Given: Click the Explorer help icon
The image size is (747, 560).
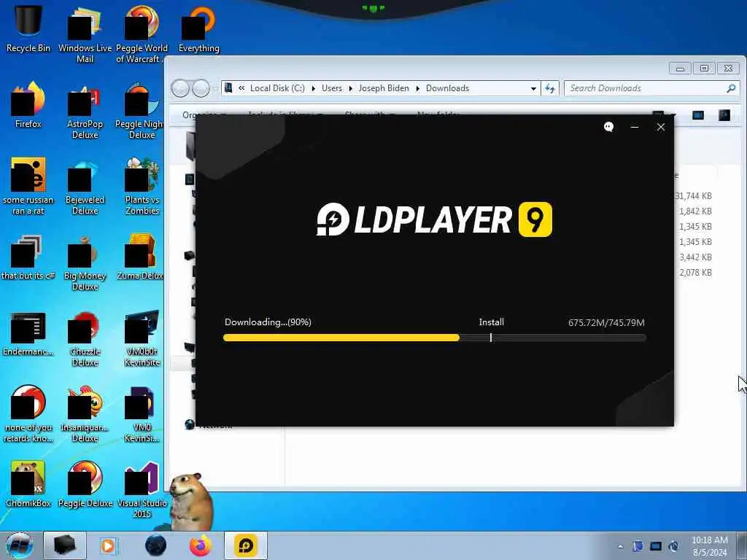Looking at the screenshot, I should [x=724, y=115].
